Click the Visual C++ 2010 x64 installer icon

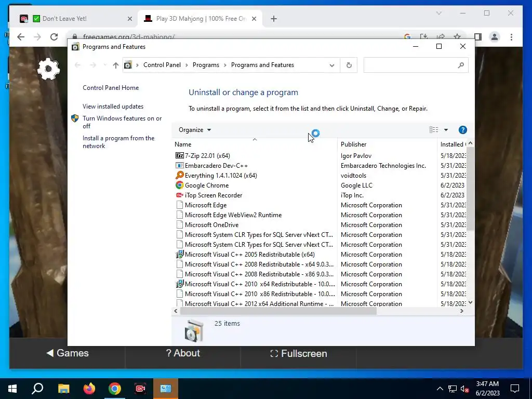(179, 284)
